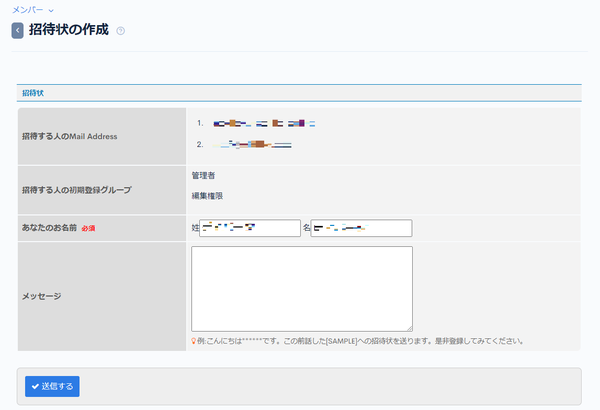Open the メンバー breadcrumb link

tap(28, 10)
